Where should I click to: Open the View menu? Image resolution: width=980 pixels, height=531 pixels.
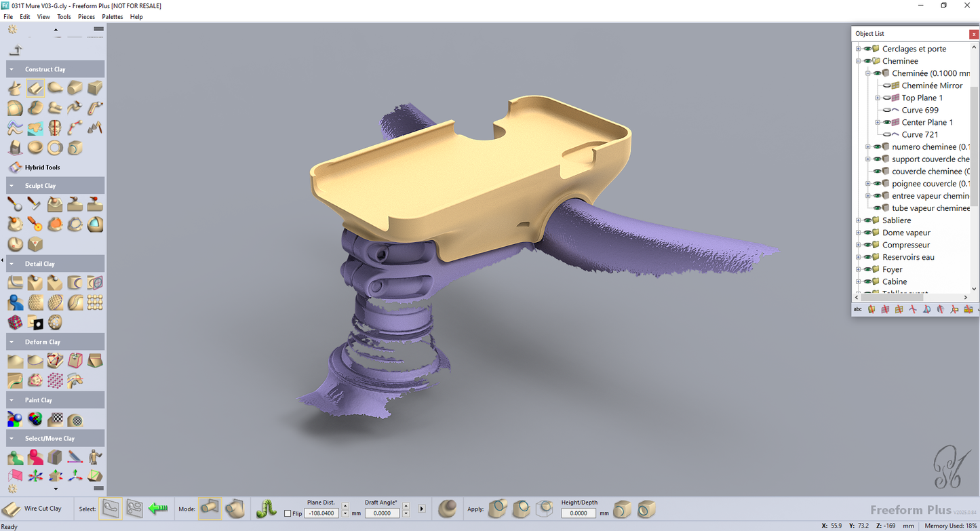pos(43,17)
